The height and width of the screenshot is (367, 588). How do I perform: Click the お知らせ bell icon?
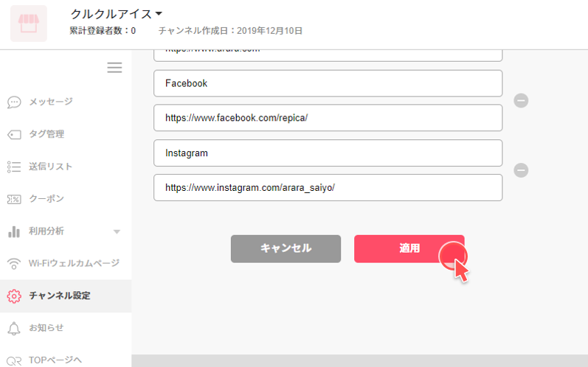(14, 329)
